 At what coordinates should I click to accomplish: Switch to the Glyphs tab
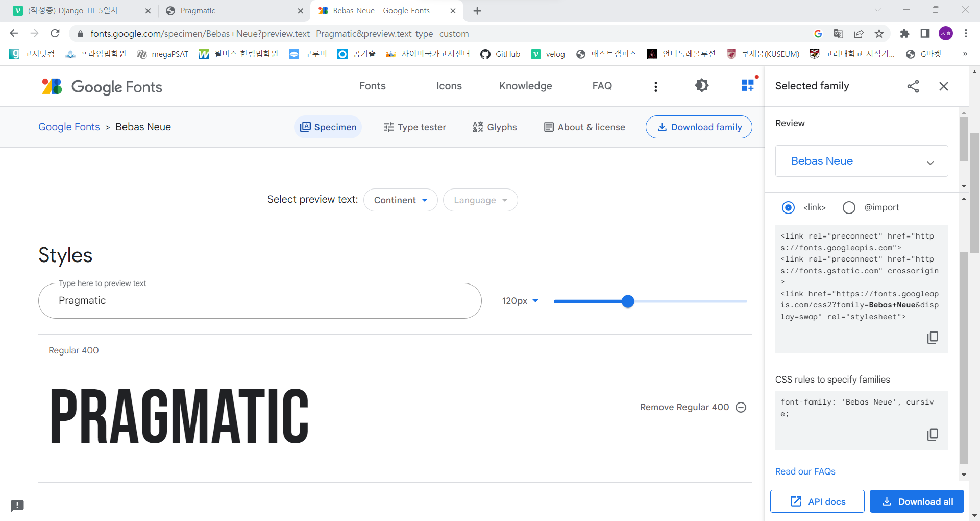[495, 127]
